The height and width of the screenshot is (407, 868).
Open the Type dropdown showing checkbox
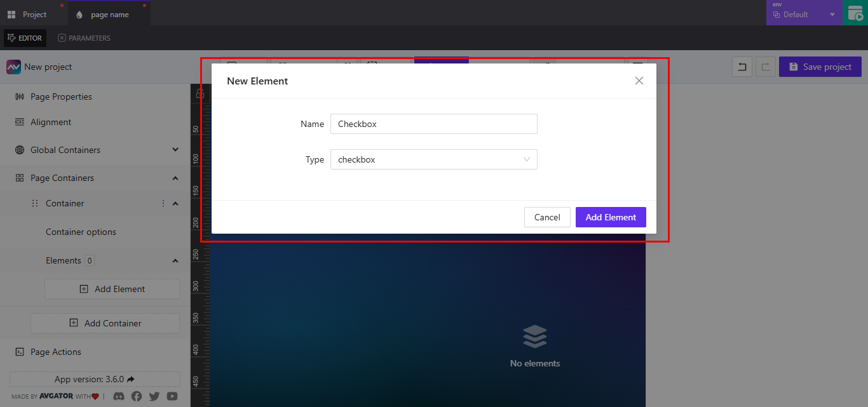point(434,159)
